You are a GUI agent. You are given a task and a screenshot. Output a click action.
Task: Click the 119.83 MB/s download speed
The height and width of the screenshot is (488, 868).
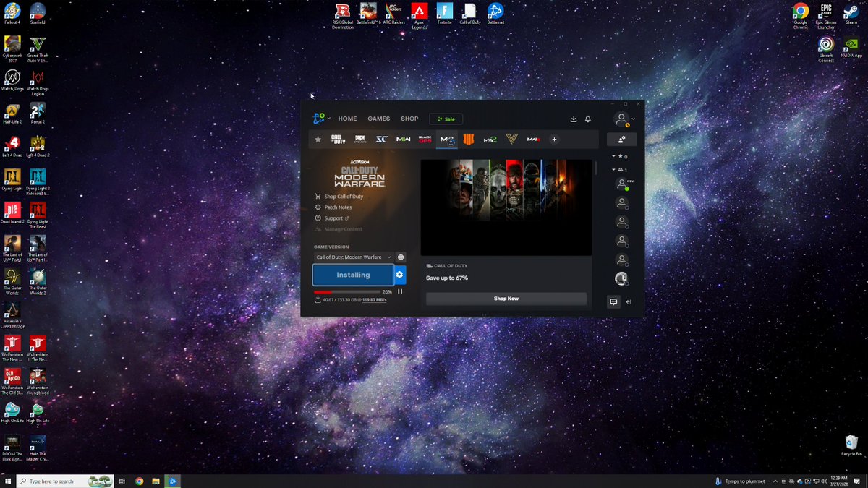374,299
